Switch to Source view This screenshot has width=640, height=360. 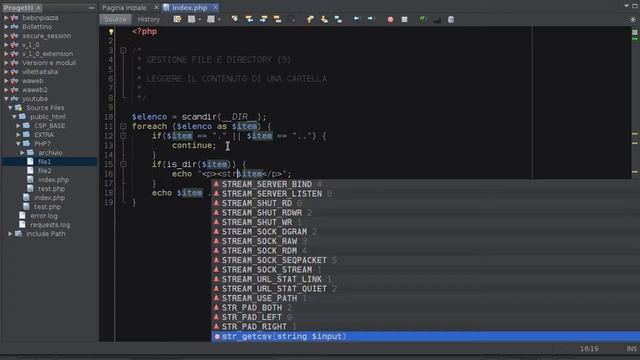tap(115, 19)
